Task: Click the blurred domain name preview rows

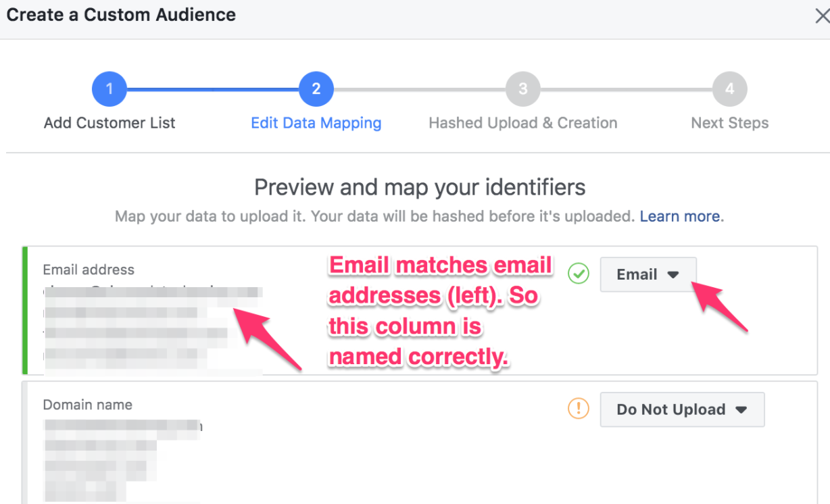Action: point(122,461)
